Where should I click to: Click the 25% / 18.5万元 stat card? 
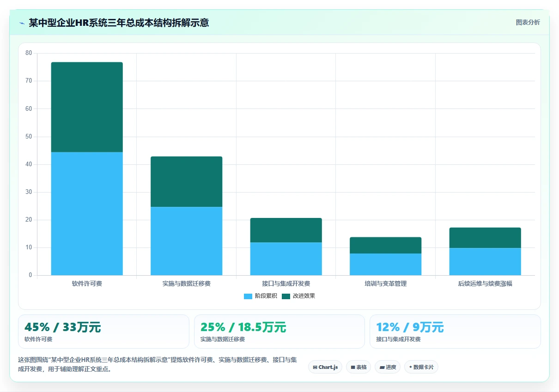point(279,332)
